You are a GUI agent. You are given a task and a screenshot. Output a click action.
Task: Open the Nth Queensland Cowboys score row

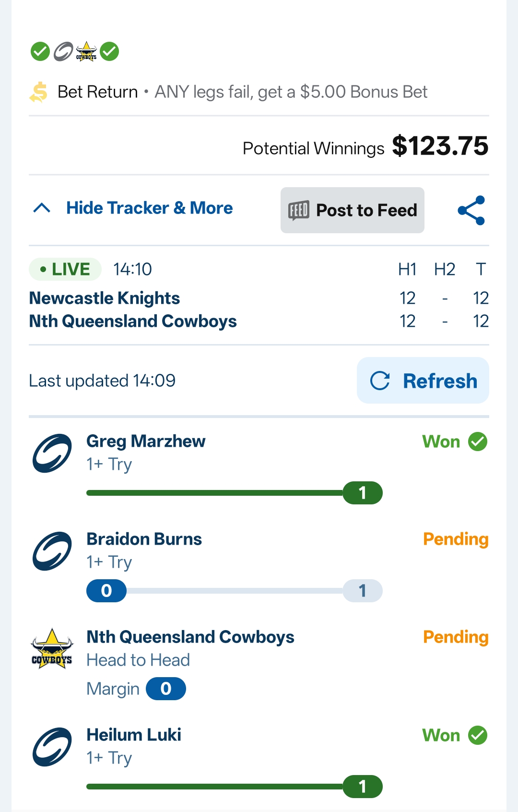coord(133,321)
